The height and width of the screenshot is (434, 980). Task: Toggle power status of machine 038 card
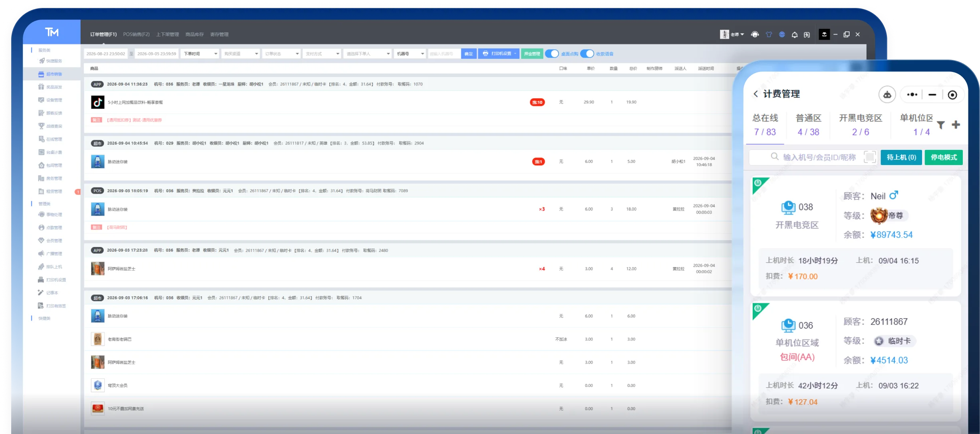click(x=758, y=183)
